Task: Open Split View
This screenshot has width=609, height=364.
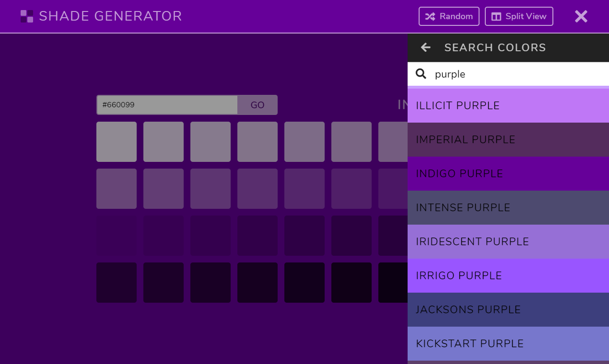Action: (519, 16)
